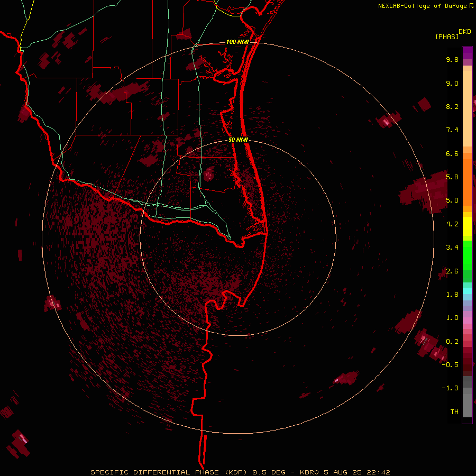Image resolution: width=476 pixels, height=476 pixels.
Task: Click the NEXLAB-College of DuPage label
Action: pyautogui.click(x=422, y=6)
